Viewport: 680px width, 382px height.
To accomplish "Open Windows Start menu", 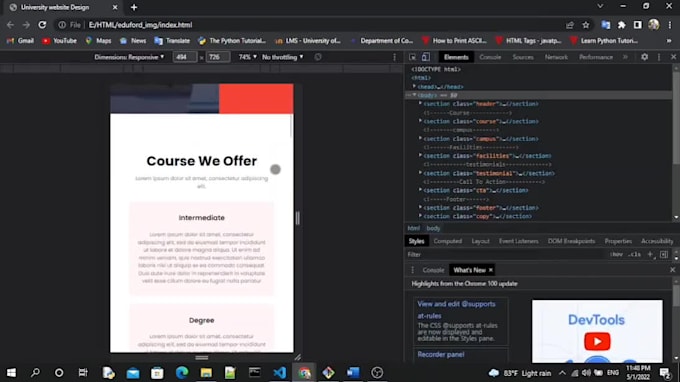I will pyautogui.click(x=11, y=372).
